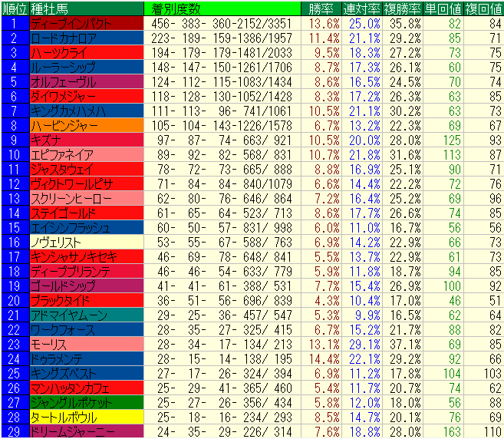Click the 勝率 column header
Image resolution: width=504 pixels, height=439 pixels.
tap(321, 8)
